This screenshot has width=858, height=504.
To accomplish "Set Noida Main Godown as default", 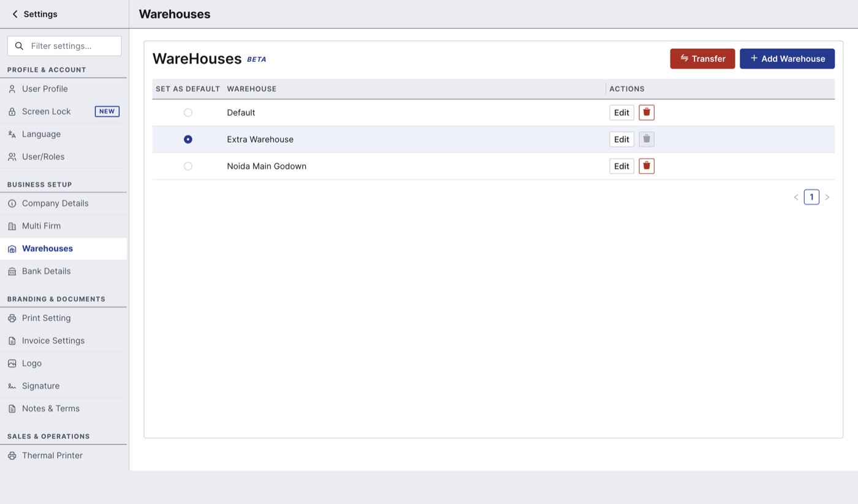I will click(x=188, y=166).
